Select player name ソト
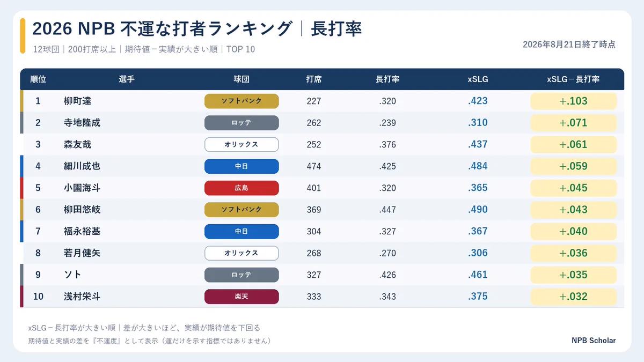 coord(72,275)
